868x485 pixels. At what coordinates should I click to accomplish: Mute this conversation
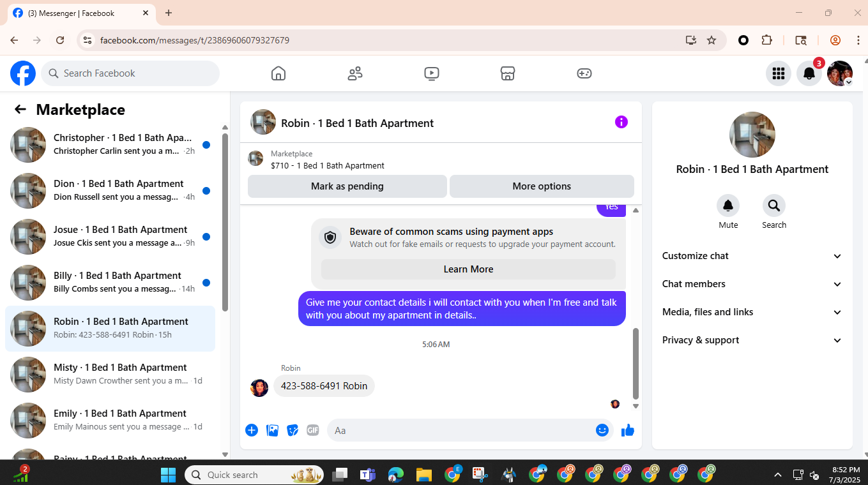[728, 205]
